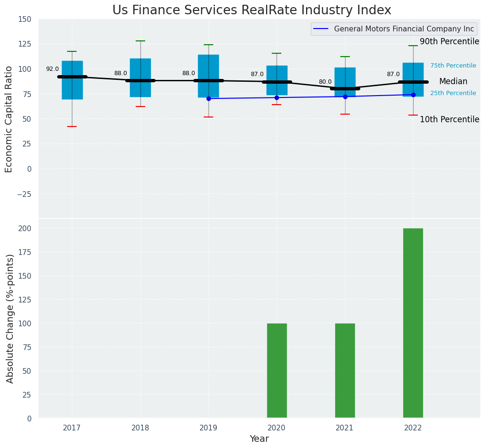The width and height of the screenshot is (485, 448).
Task: Click the 2017 red lower whisker cap
Action: 72,127
